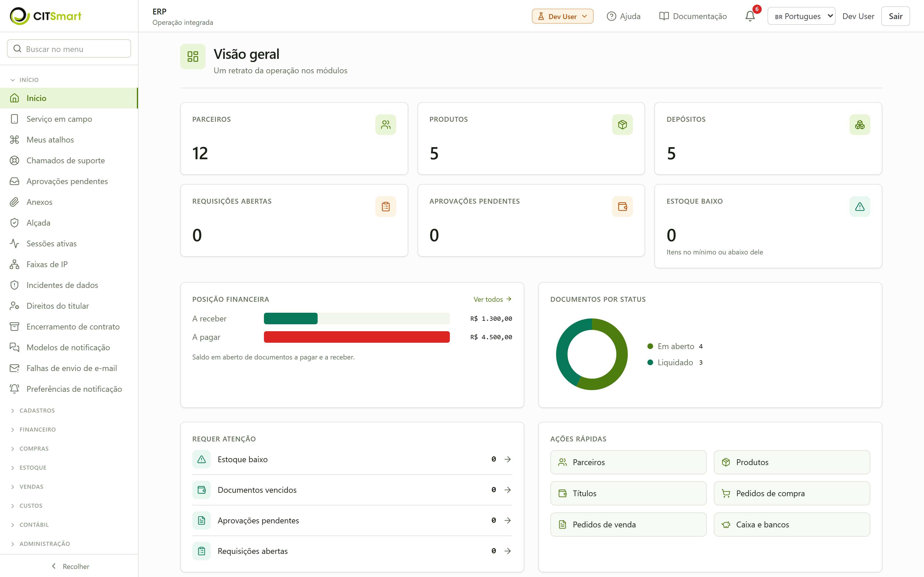The height and width of the screenshot is (577, 924).
Task: Expand the Cadastros menu section
Action: [x=37, y=410]
